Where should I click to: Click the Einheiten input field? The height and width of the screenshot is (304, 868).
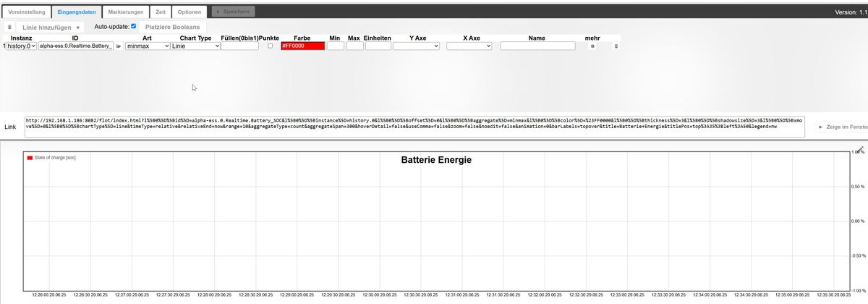[x=378, y=46]
